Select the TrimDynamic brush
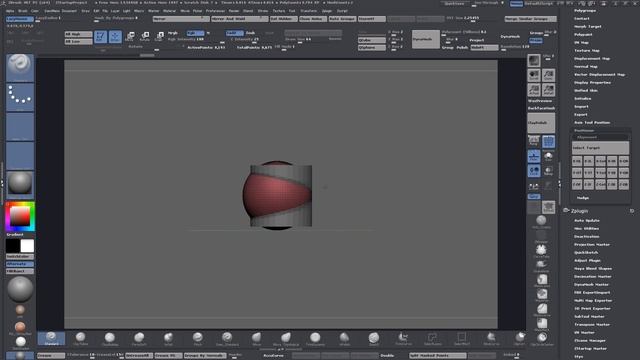 pyautogui.click(x=315, y=338)
